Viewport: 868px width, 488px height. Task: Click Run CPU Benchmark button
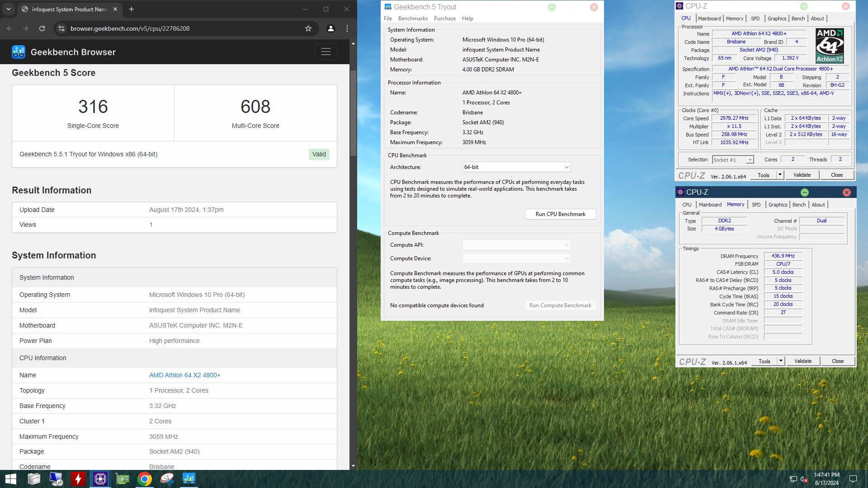point(560,214)
